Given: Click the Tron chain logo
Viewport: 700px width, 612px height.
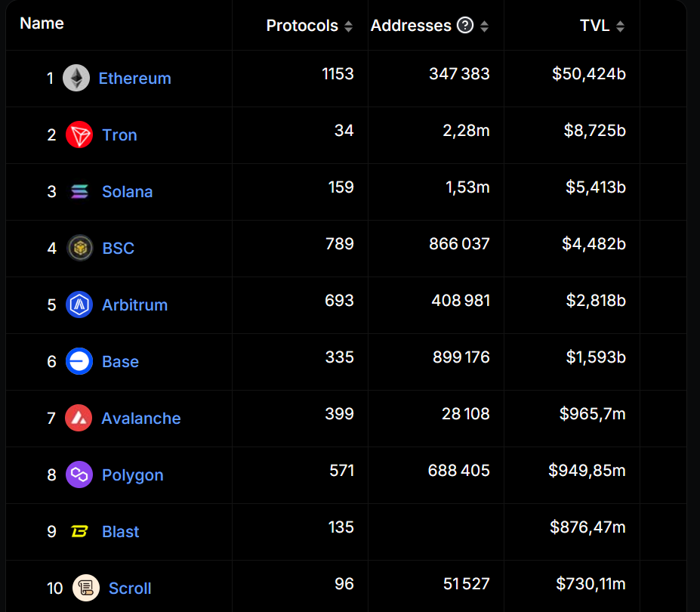Looking at the screenshot, I should tap(80, 134).
